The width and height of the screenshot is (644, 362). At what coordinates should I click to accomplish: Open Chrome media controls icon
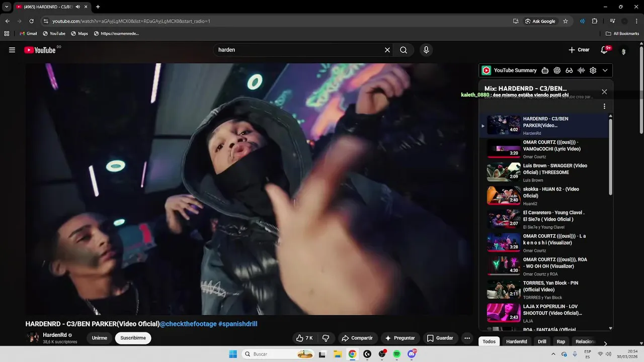pos(612,21)
